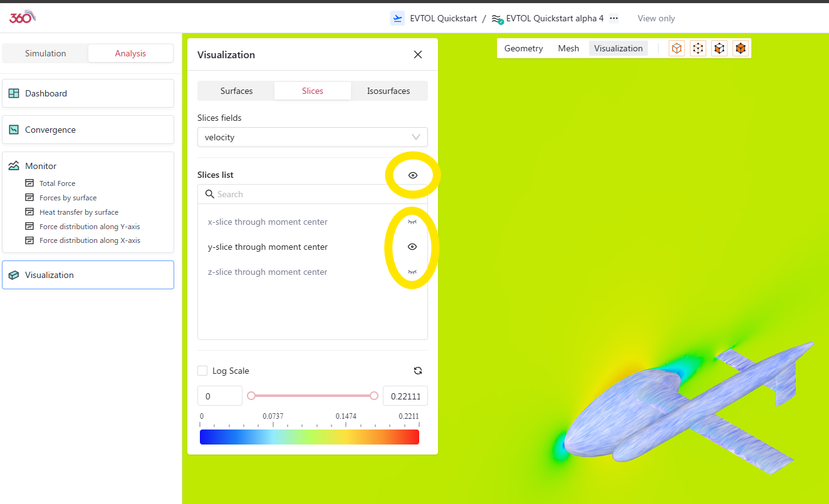This screenshot has height=504, width=829.
Task: Switch to the Surfaces tab
Action: (x=236, y=91)
